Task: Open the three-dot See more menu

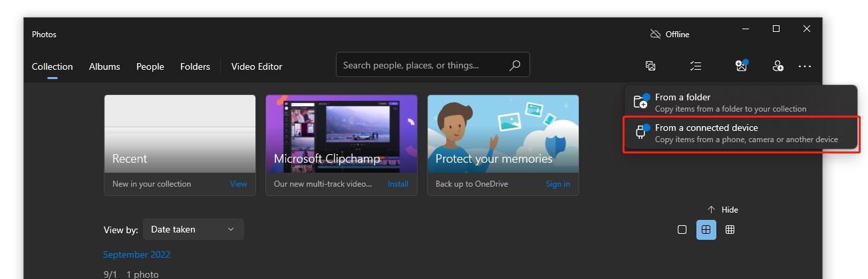Action: click(x=805, y=66)
